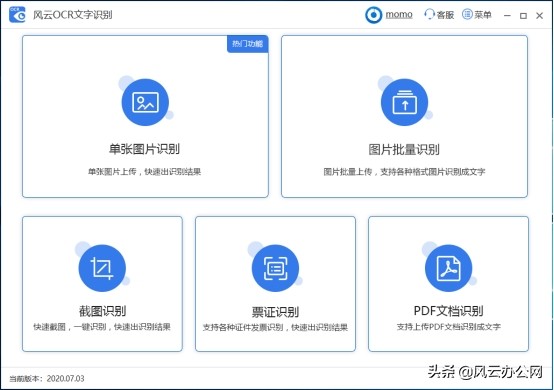The height and width of the screenshot is (390, 554).
Task: Click the PDF document icon
Action: click(x=448, y=268)
